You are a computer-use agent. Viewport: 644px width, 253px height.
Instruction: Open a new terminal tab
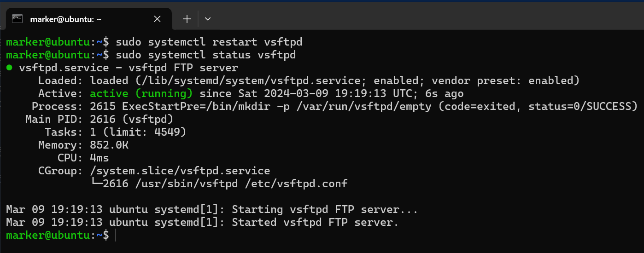(x=187, y=19)
